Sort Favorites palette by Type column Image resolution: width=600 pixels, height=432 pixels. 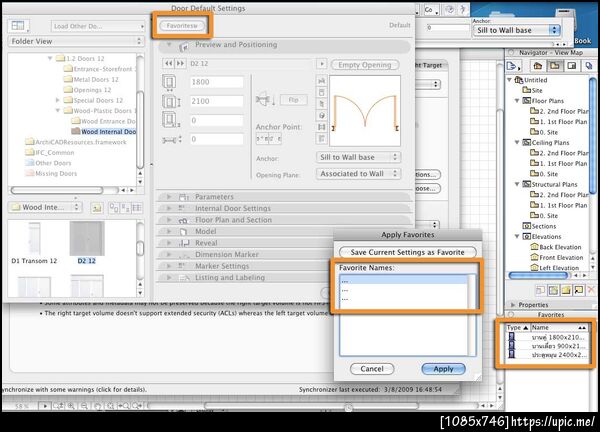(x=517, y=328)
